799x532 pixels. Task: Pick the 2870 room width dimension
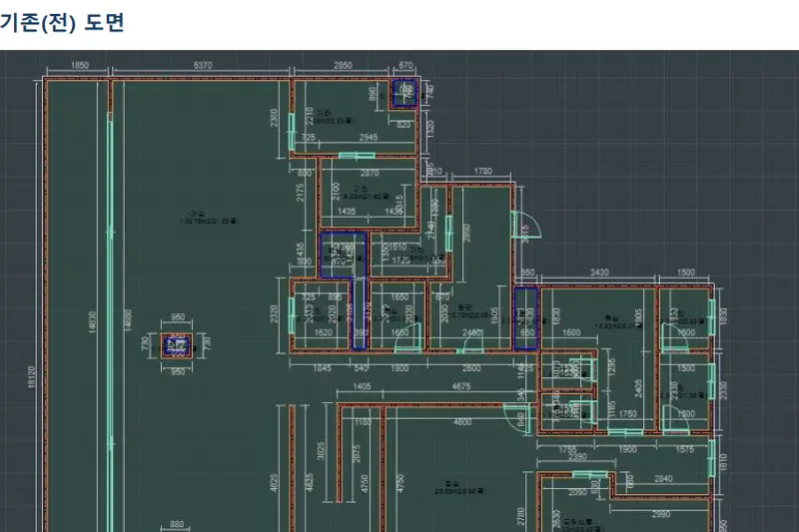point(370,173)
